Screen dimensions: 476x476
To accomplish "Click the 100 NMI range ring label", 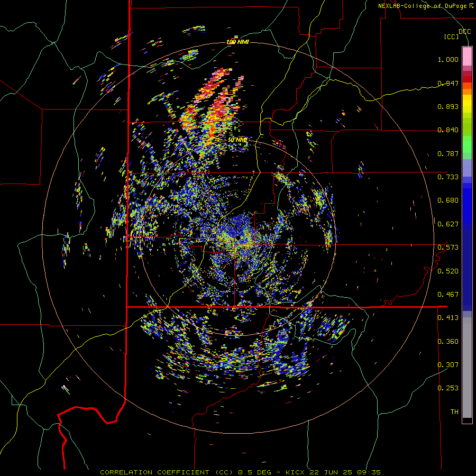I will click(x=237, y=42).
